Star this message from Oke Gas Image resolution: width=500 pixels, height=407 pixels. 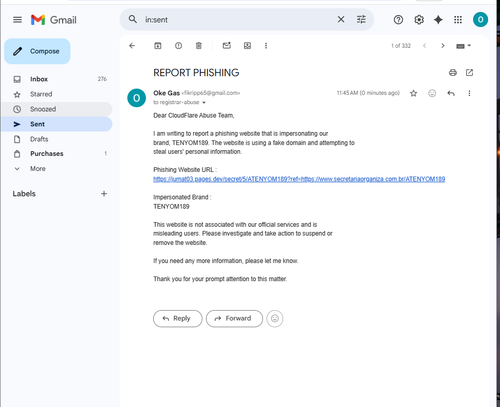(413, 93)
